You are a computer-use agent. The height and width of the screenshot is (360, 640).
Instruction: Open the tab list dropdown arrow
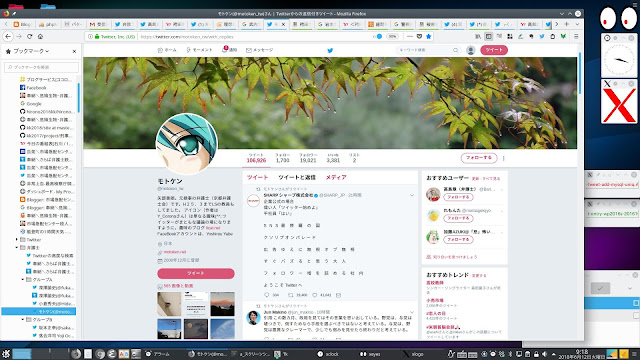click(577, 24)
